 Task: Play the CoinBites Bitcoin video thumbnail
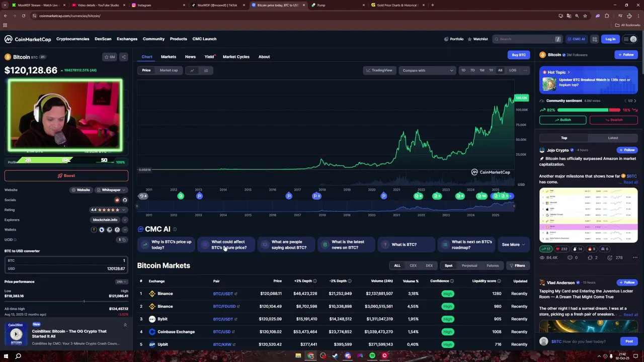[x=16, y=334]
